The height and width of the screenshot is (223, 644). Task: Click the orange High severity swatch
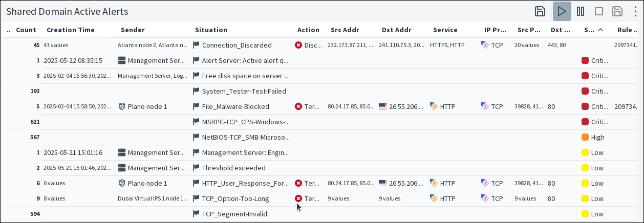(x=585, y=137)
